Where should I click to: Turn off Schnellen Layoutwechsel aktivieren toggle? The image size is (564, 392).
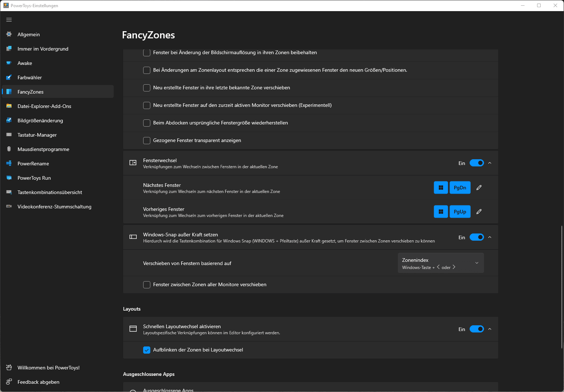[477, 329]
